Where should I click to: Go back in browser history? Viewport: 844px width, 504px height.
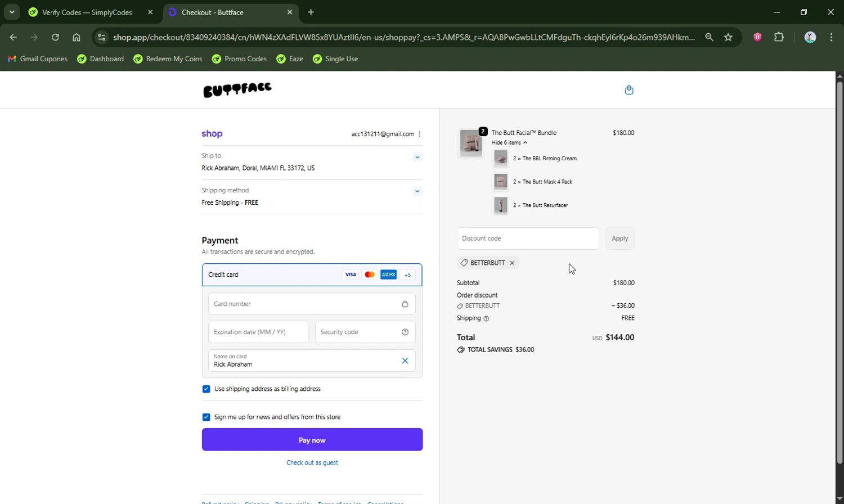tap(13, 37)
